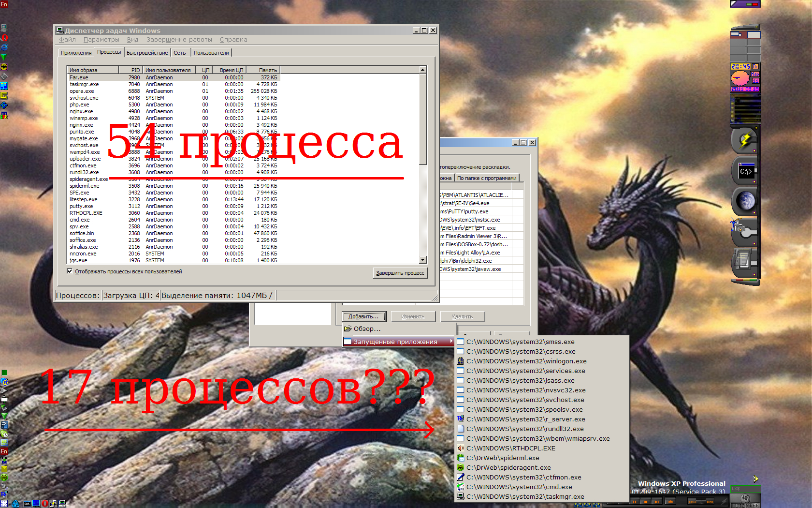The image size is (812, 508).
Task: Select the jqs.exe process row
Action: [x=174, y=260]
